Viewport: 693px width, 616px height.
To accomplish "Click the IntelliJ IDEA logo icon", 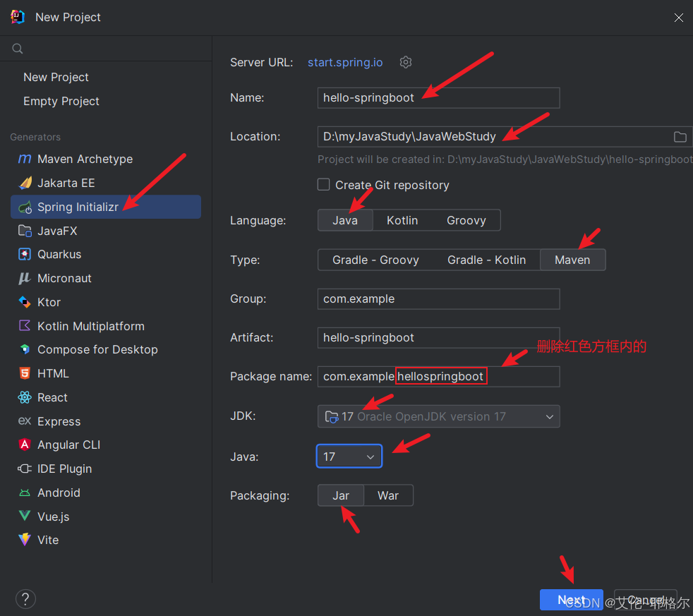I will (x=18, y=17).
